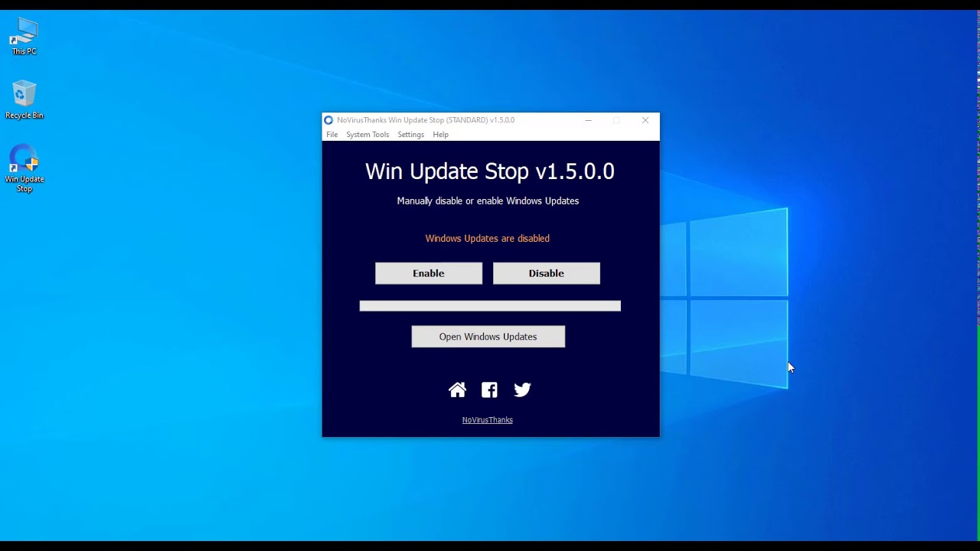Open the Settings menu
This screenshot has height=551, width=980.
411,135
